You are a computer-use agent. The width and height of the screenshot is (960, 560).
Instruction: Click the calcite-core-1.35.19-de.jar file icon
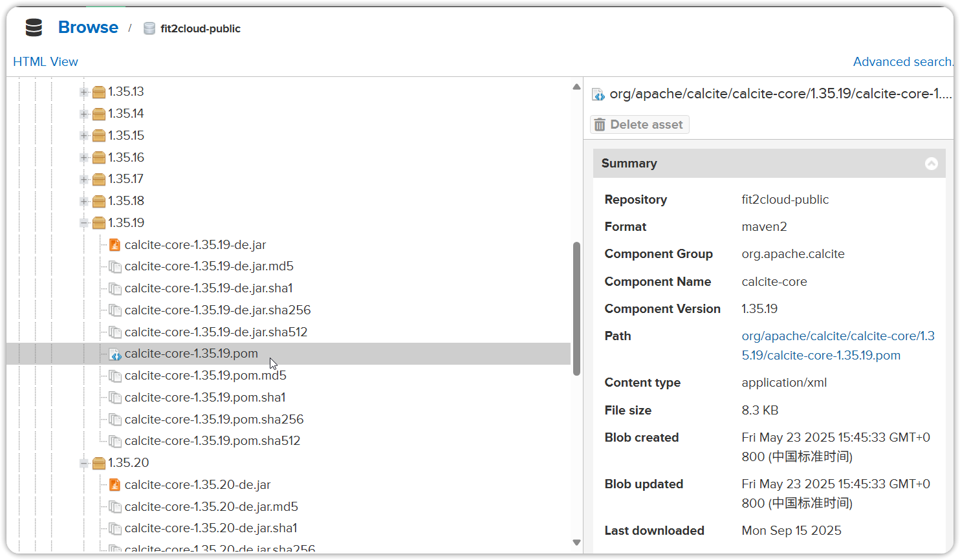tap(115, 244)
